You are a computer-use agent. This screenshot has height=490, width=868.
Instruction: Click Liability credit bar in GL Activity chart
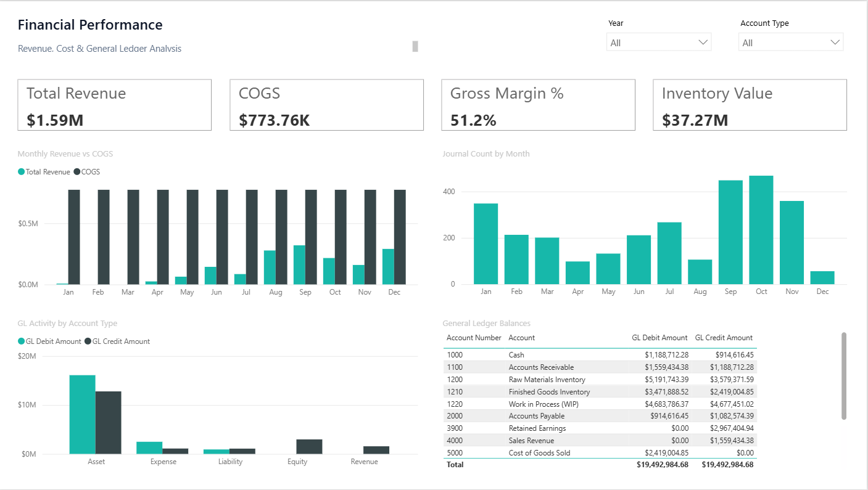click(x=242, y=451)
